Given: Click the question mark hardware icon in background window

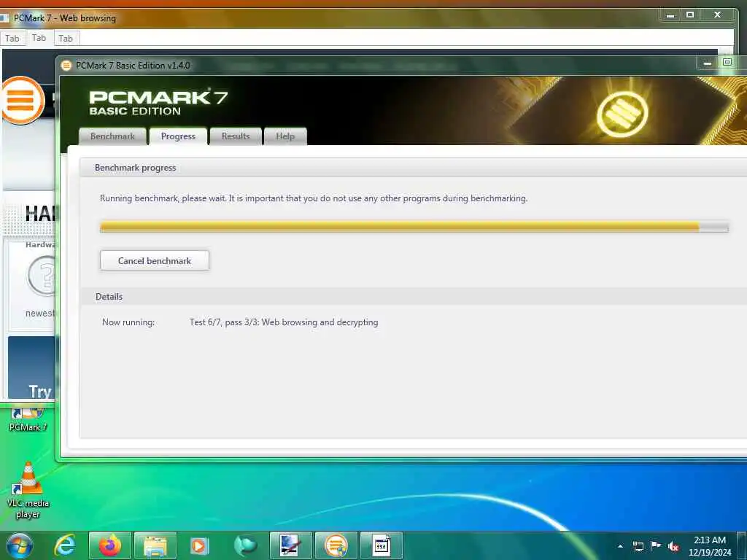Looking at the screenshot, I should click(x=42, y=275).
